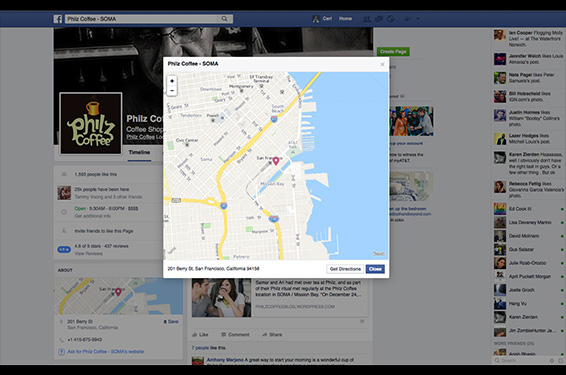This screenshot has height=375, width=566.
Task: Click the 4.6 star rating badge
Action: click(x=64, y=249)
